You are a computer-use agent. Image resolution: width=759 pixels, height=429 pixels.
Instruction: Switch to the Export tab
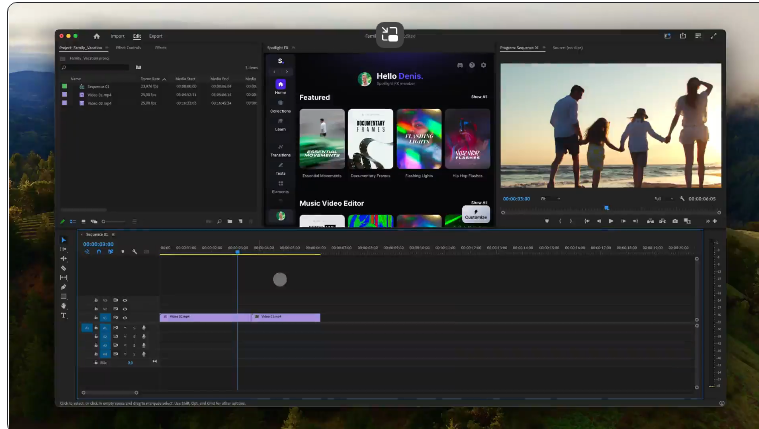[155, 36]
